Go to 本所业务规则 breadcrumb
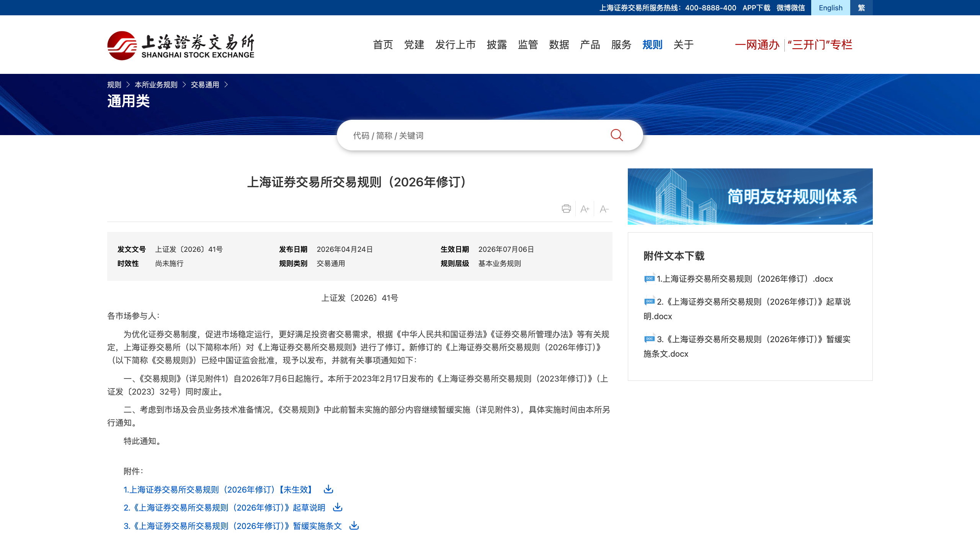Viewport: 980px width, 545px height. [156, 85]
